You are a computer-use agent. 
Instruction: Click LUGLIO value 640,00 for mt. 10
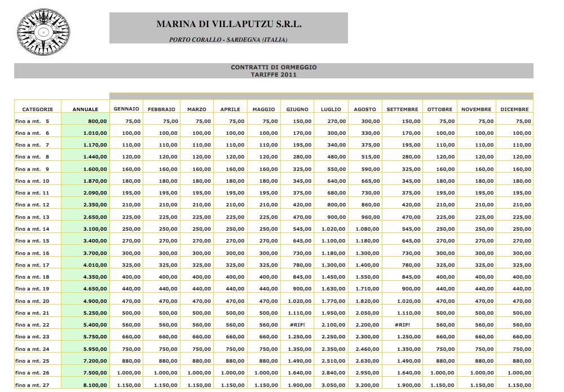[336, 181]
